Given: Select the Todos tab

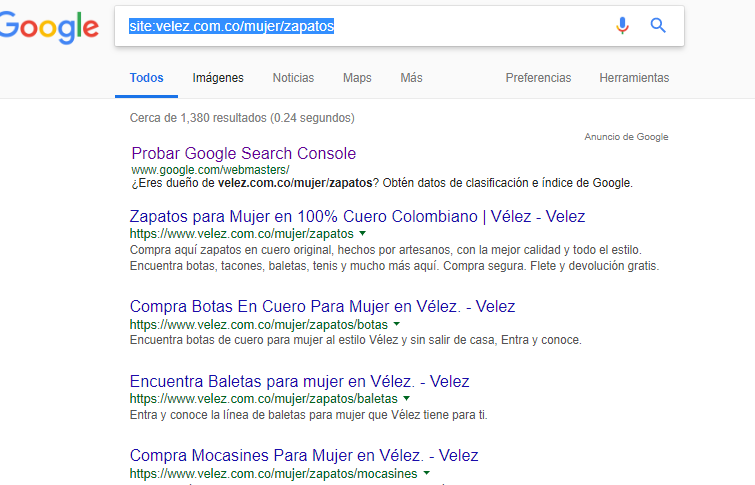Looking at the screenshot, I should coord(146,78).
